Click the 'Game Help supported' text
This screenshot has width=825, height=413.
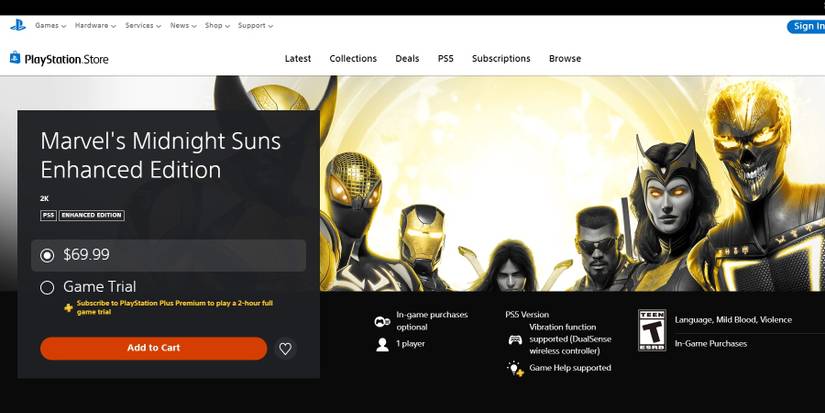(x=570, y=368)
